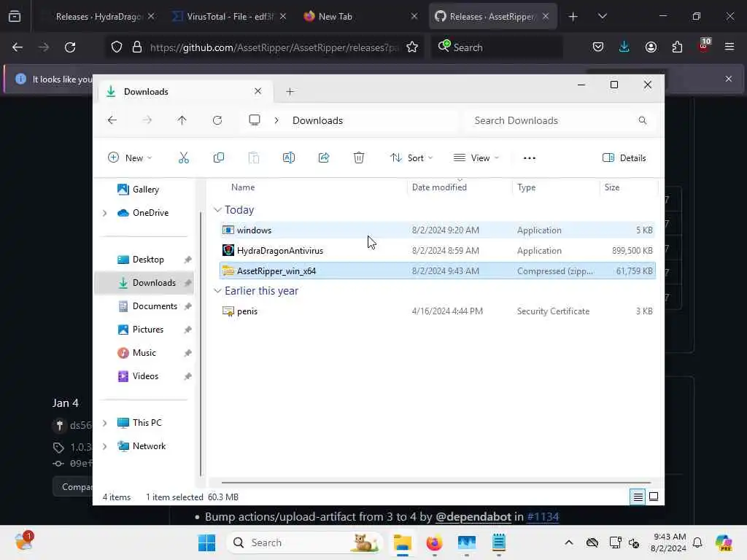This screenshot has height=560, width=747.
Task: Click the Paste icon in Explorer toolbar
Action: tap(254, 158)
